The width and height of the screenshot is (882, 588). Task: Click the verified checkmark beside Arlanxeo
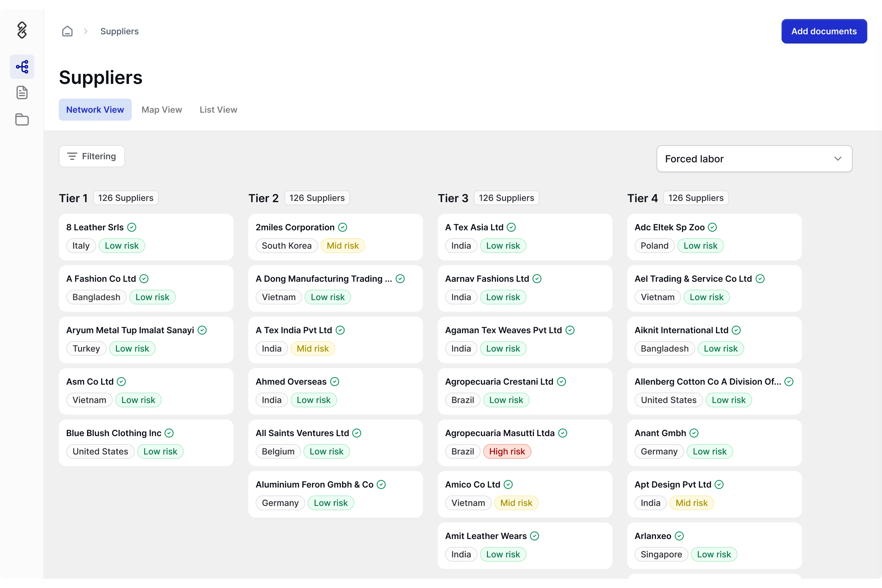[679, 536]
